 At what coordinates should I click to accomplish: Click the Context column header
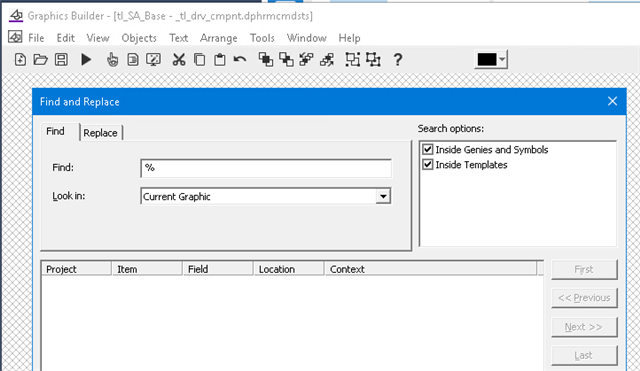(x=431, y=269)
